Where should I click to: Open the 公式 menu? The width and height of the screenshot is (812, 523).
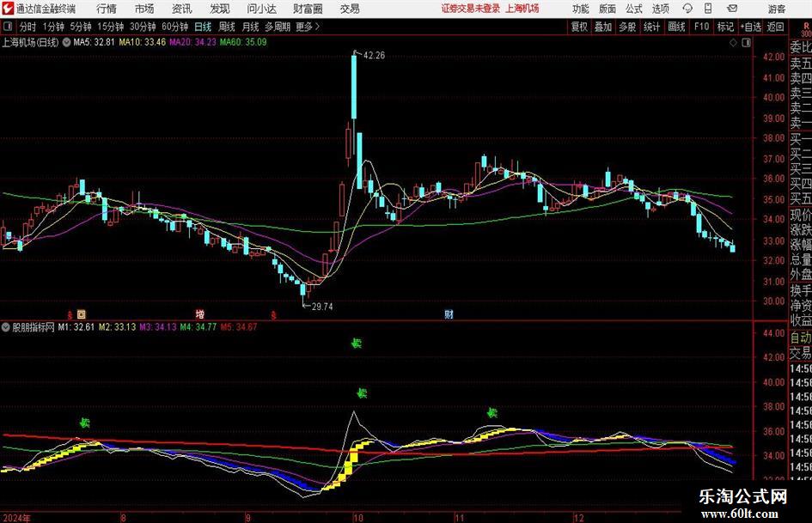point(634,9)
